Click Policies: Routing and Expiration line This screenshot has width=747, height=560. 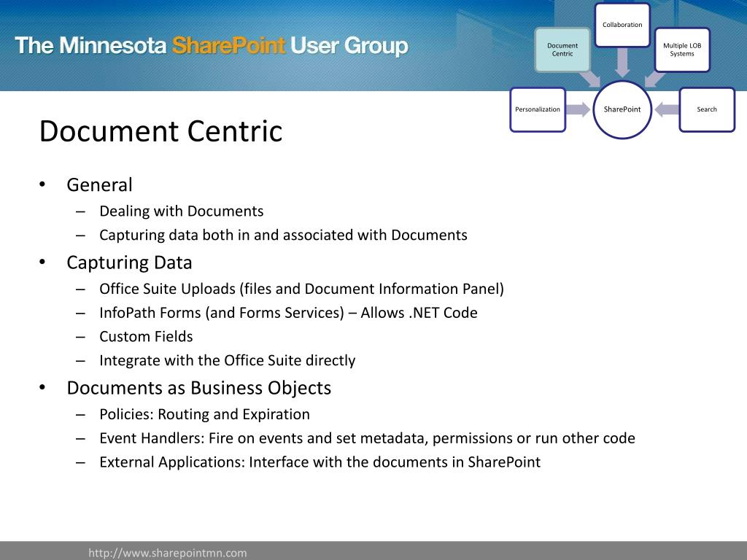[204, 414]
